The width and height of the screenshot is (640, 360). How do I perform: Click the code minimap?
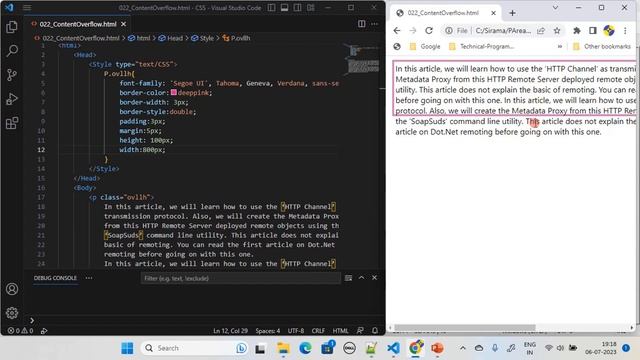click(362, 59)
